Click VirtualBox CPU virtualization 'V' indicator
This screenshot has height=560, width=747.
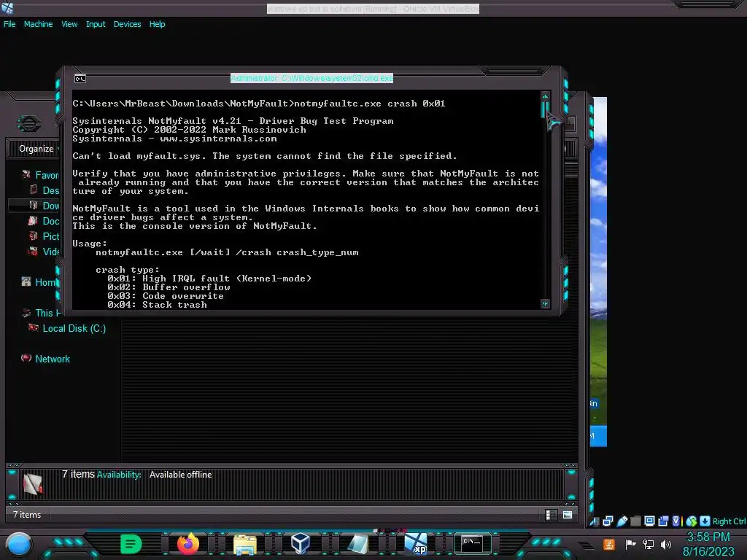[676, 521]
